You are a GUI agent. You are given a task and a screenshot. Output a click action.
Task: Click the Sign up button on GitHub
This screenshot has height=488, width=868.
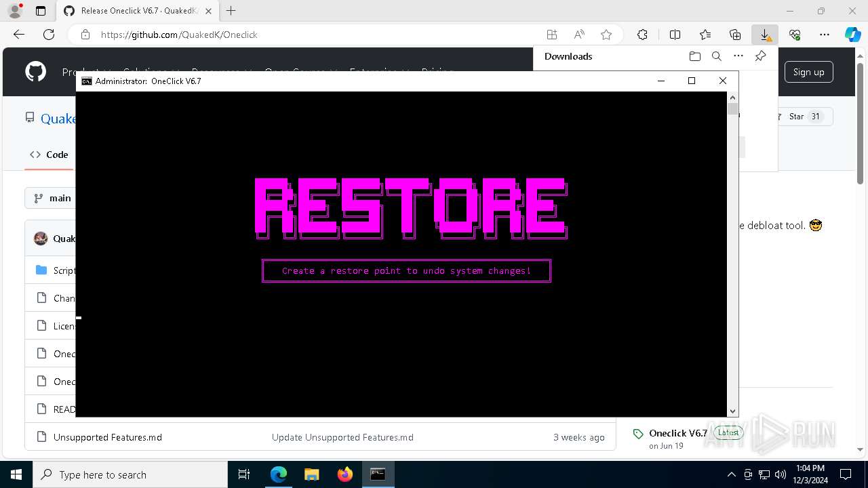tap(809, 72)
